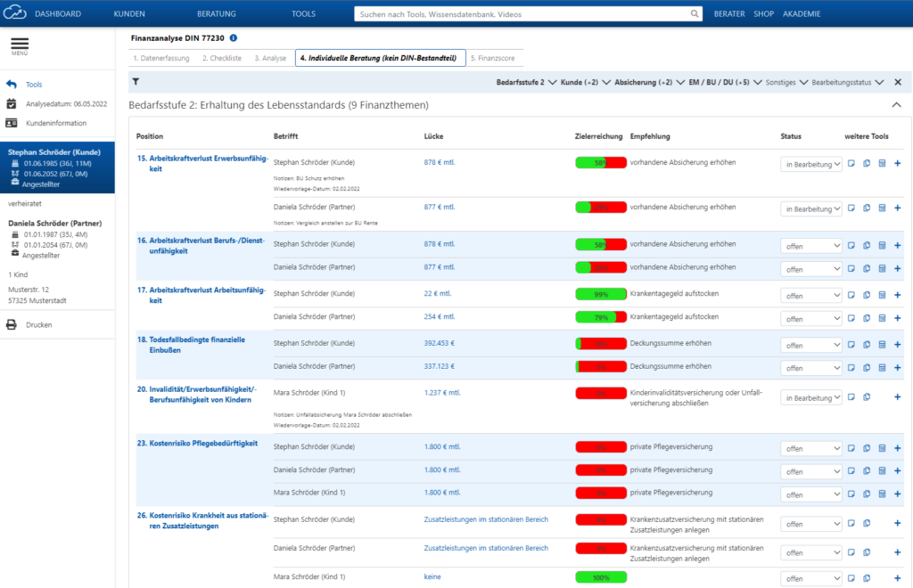
Task: Click the search magnifier icon
Action: 695,13
